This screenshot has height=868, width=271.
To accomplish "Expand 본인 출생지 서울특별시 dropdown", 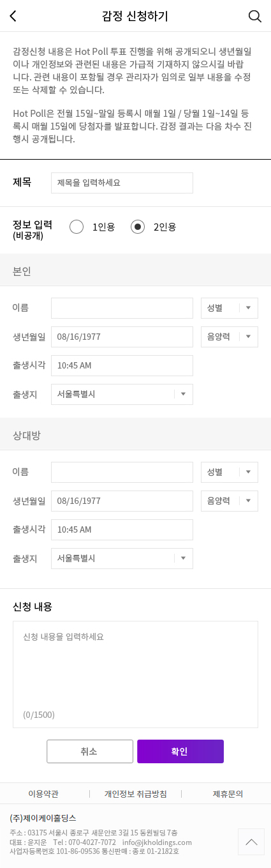I will (x=122, y=394).
